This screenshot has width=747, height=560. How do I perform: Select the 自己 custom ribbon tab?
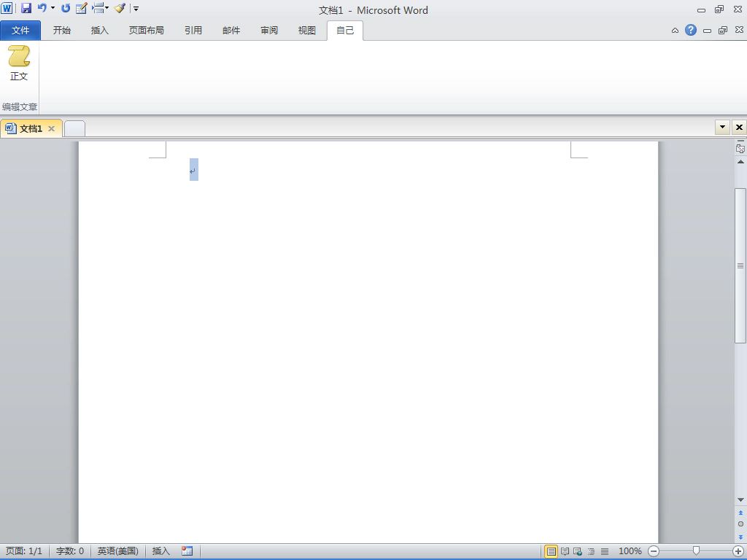345,31
